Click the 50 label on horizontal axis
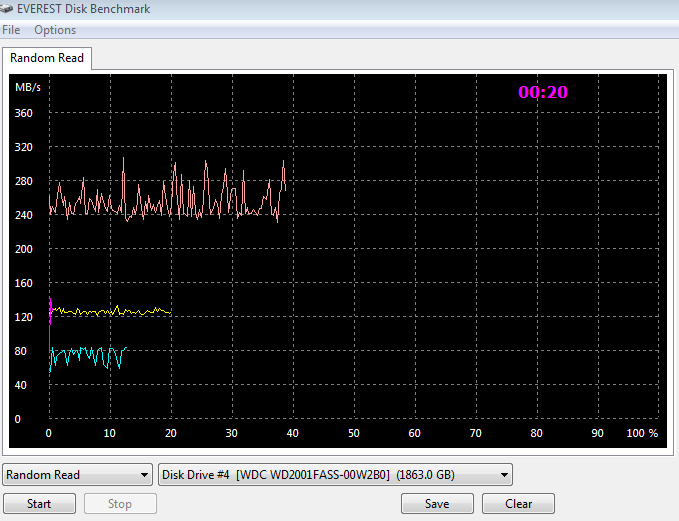 tap(354, 433)
